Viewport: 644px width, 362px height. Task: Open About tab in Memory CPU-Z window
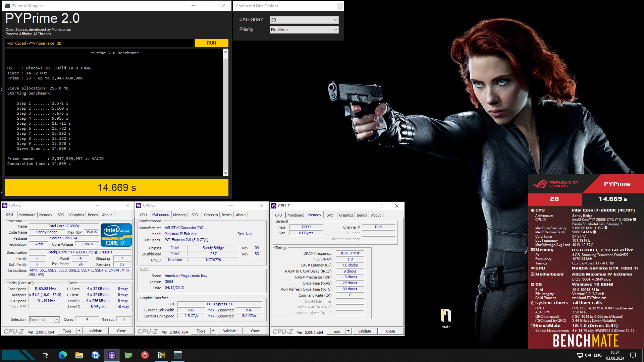coord(376,215)
